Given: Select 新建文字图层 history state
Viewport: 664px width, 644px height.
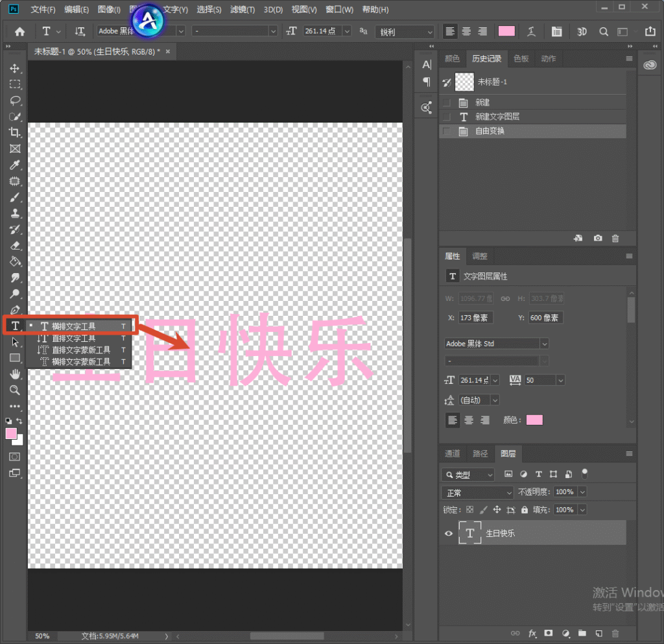Looking at the screenshot, I should tap(533, 117).
